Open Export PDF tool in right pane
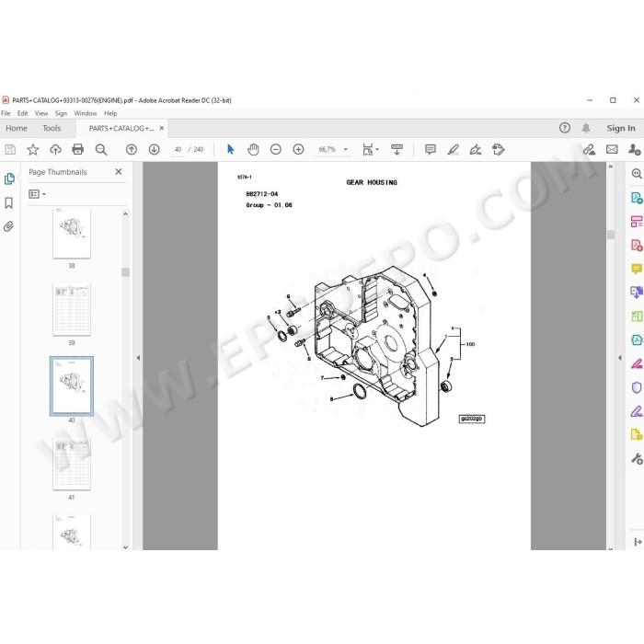The image size is (644, 644). (x=637, y=198)
